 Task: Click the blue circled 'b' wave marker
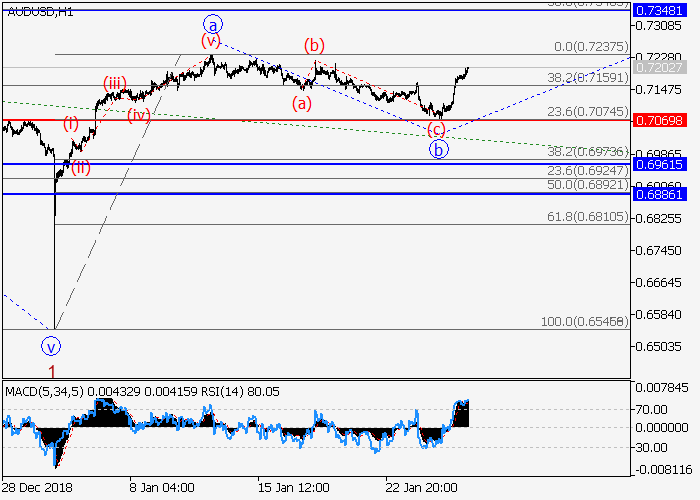(x=438, y=150)
